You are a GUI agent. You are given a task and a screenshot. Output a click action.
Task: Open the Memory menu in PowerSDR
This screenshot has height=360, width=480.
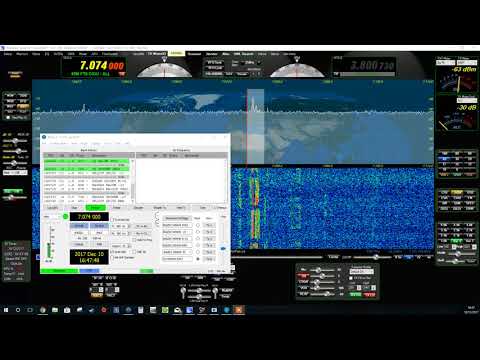(x=22, y=54)
